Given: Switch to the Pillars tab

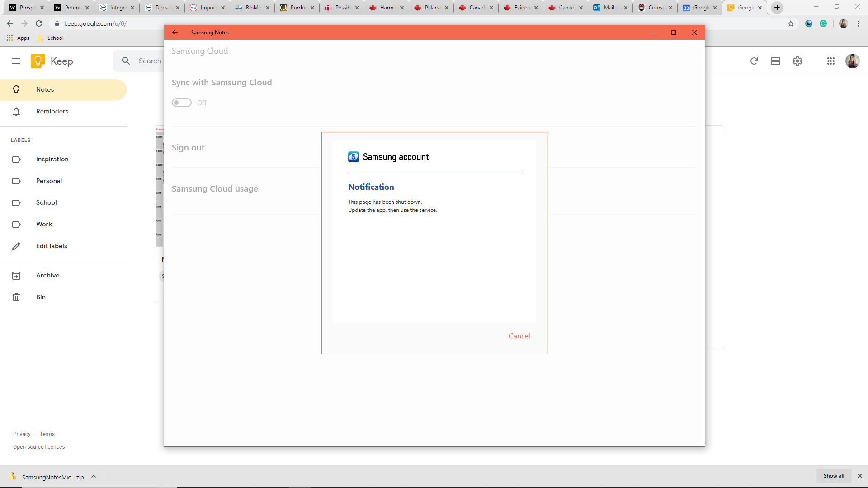Looking at the screenshot, I should click(430, 8).
